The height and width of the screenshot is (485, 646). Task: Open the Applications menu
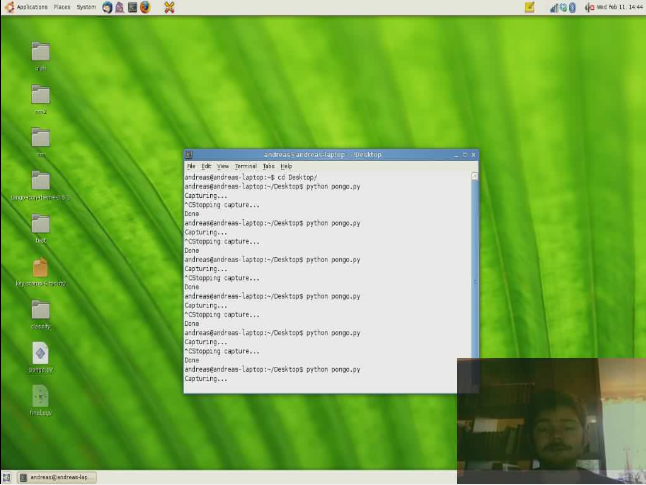tap(26, 7)
